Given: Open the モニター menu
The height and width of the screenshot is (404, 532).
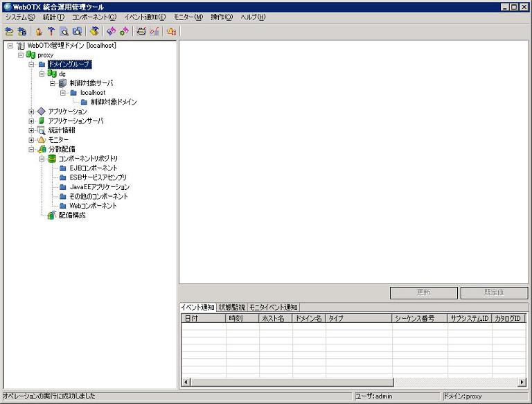Looking at the screenshot, I should click(188, 17).
